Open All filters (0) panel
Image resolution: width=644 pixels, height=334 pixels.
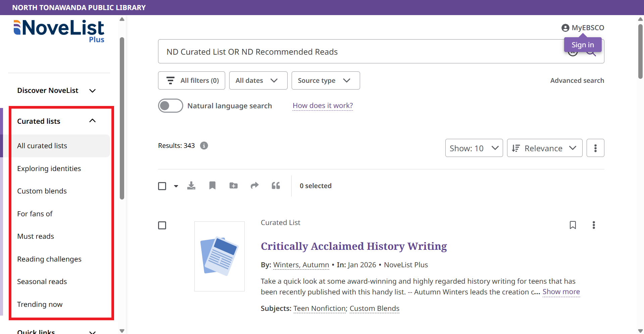pyautogui.click(x=192, y=80)
